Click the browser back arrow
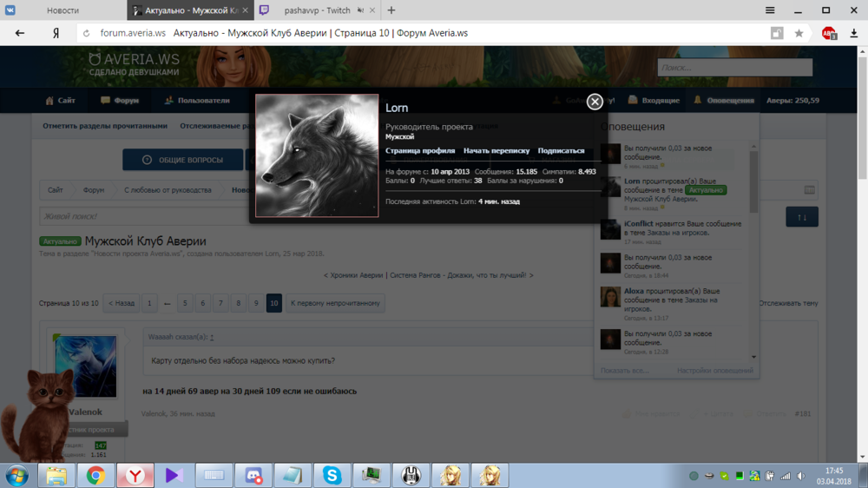 20,33
